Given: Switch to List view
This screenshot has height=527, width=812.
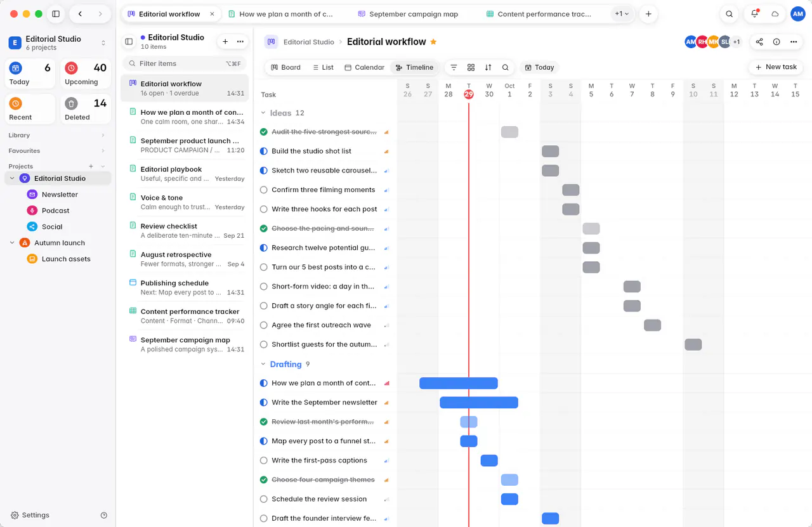Looking at the screenshot, I should [x=323, y=67].
